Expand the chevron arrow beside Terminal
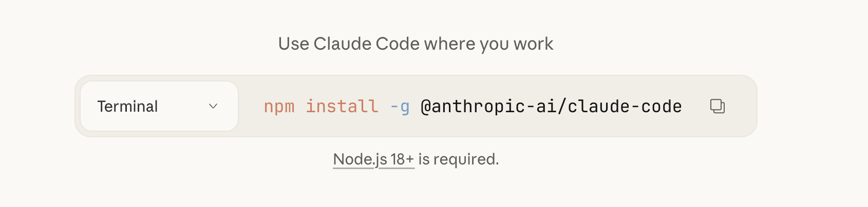The image size is (868, 207). [x=213, y=106]
